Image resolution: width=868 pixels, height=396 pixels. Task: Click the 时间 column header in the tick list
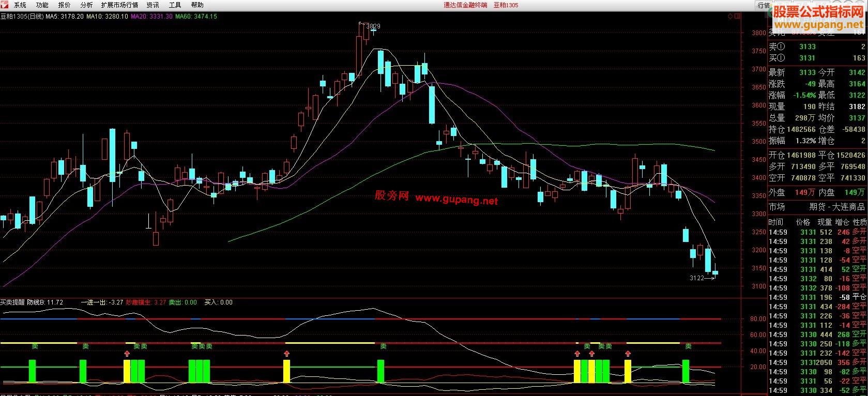tap(776, 222)
